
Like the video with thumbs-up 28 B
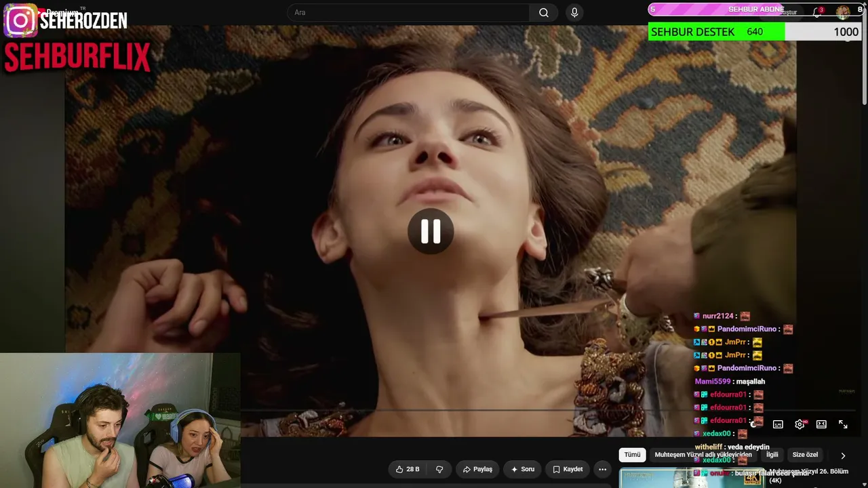click(x=407, y=469)
